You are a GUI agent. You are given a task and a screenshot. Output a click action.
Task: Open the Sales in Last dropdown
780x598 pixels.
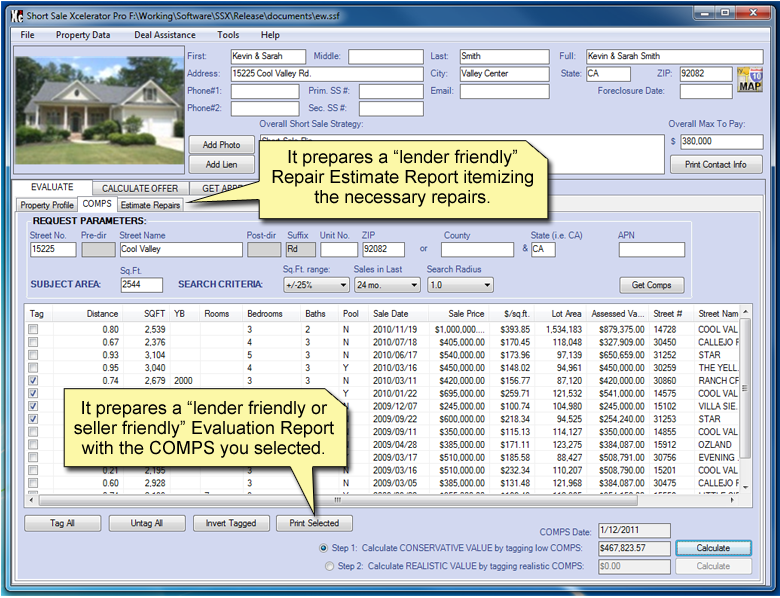[x=387, y=285]
